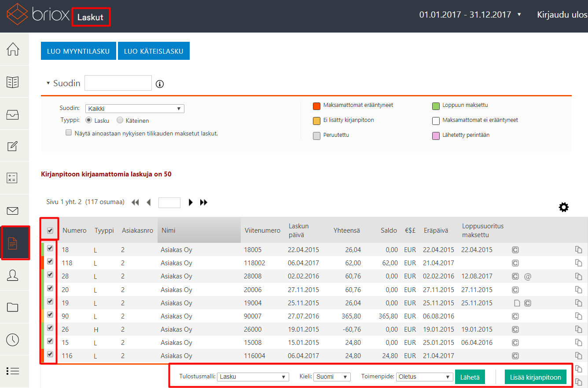Screen dimensions: 588x388
Task: Click viitenumero cell 116004
Action: (x=254, y=356)
